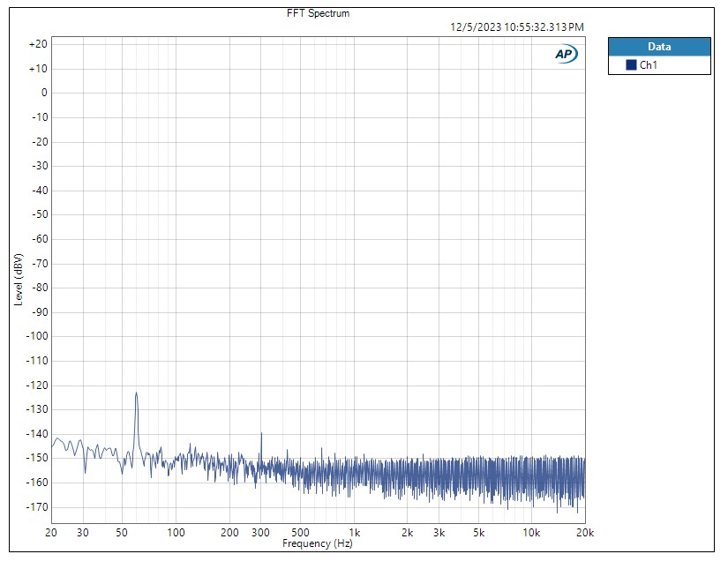This screenshot has height=569, width=728.
Task: Click the Frequency (Hz) axis title
Action: coord(318,543)
